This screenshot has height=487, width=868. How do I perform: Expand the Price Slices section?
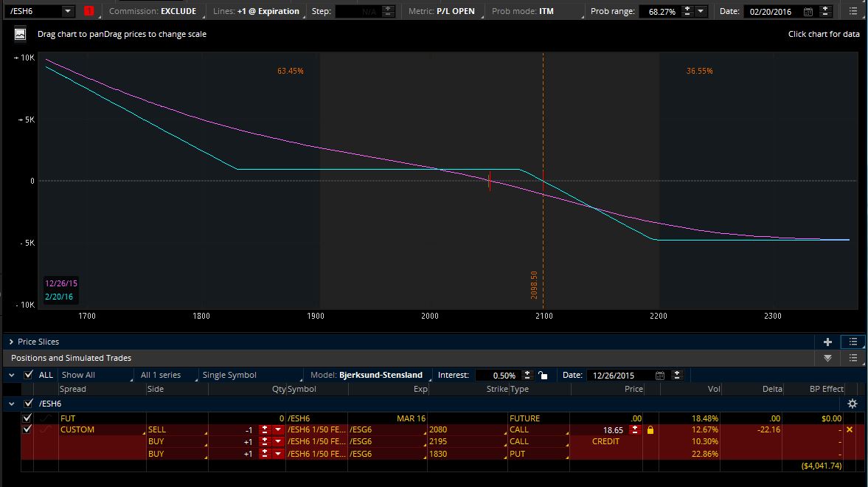[12, 342]
